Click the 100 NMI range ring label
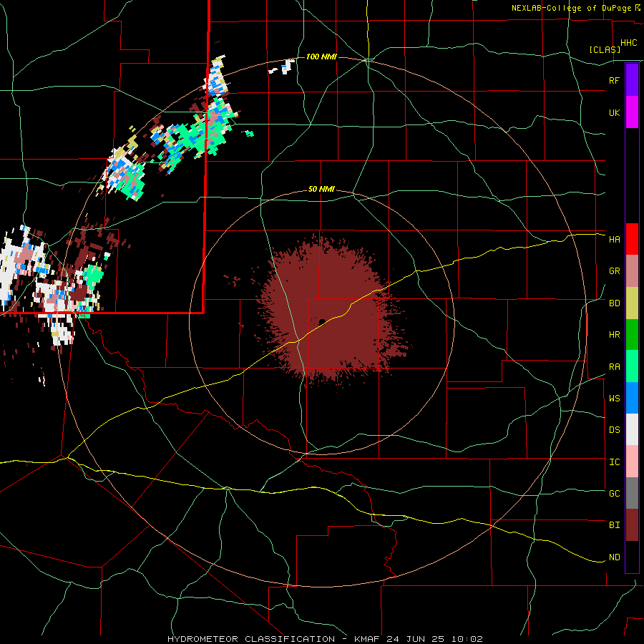Image resolution: width=644 pixels, height=644 pixels. (321, 57)
